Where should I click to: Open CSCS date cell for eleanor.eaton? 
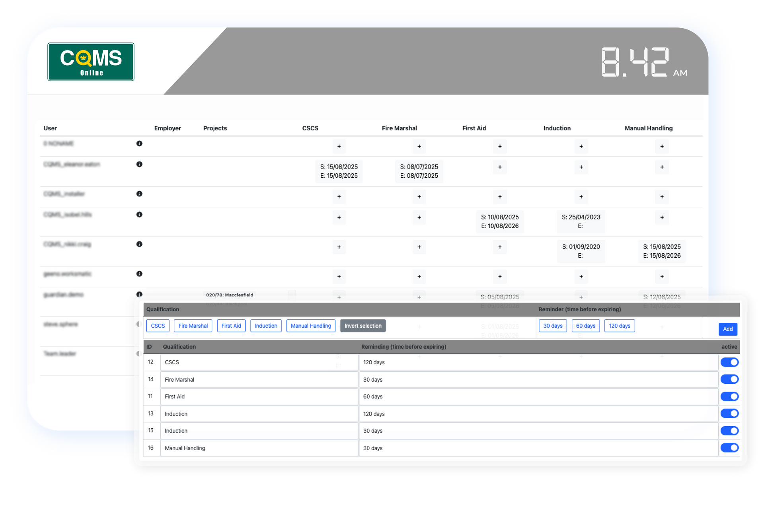click(x=339, y=171)
